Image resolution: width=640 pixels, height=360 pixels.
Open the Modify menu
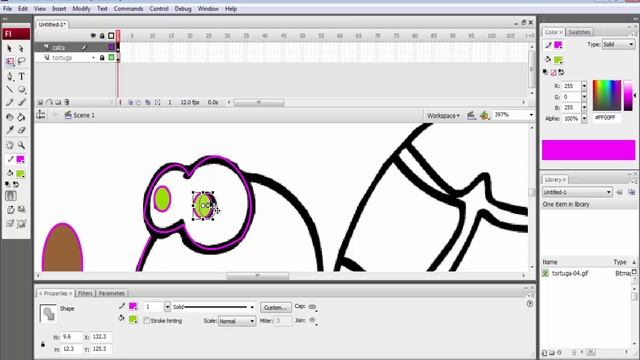pyautogui.click(x=81, y=9)
